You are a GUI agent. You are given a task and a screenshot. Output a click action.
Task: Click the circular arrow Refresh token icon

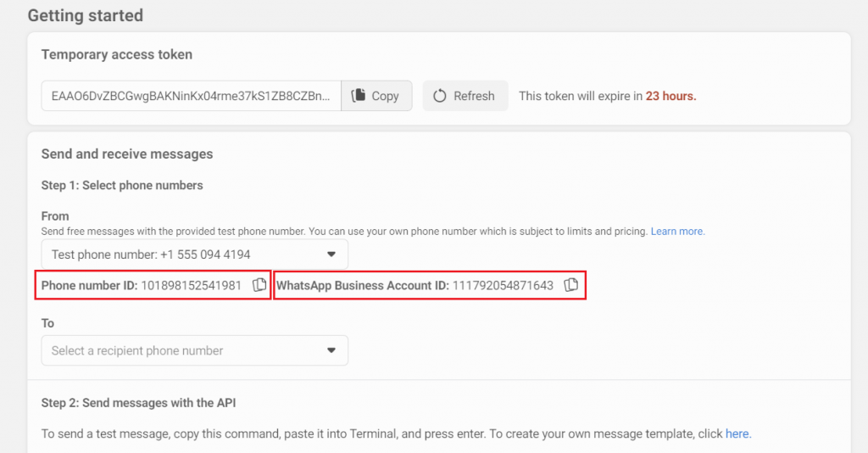440,96
